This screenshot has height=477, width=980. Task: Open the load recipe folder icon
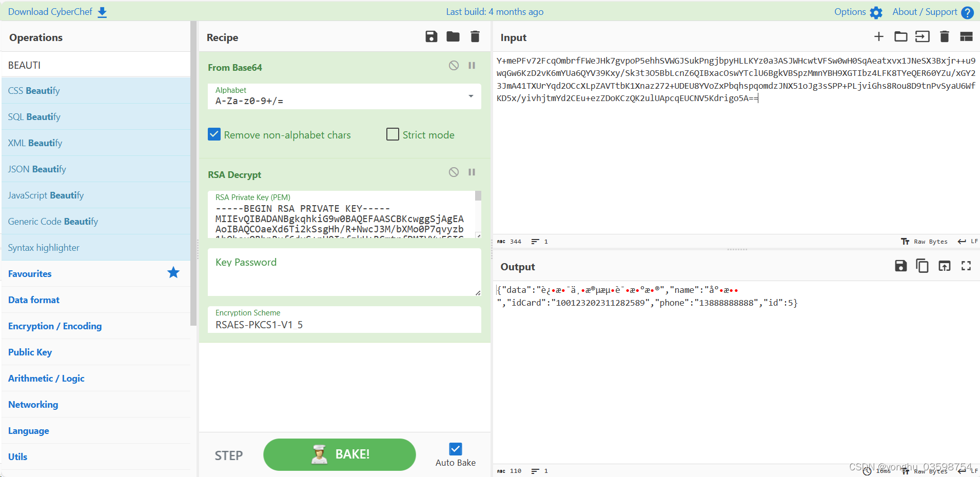[x=453, y=36]
